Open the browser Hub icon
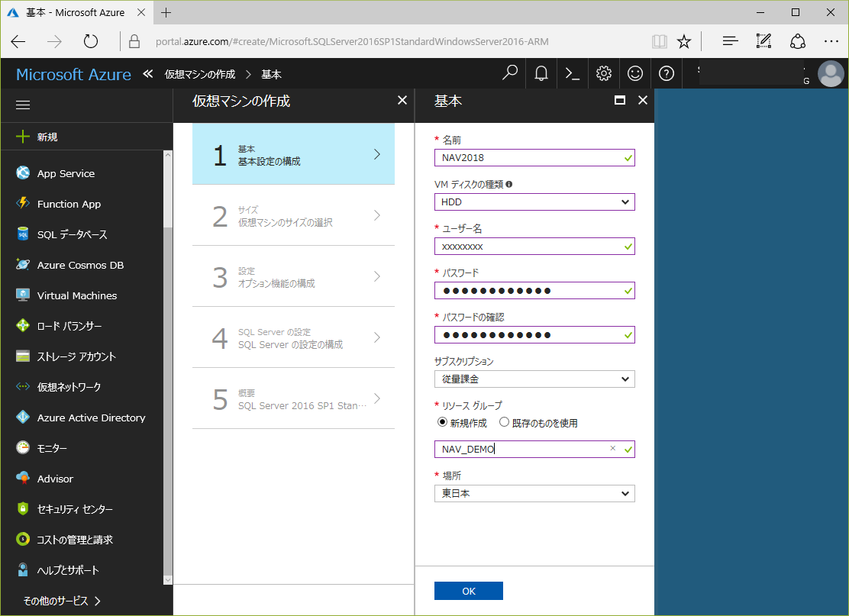 [x=731, y=42]
